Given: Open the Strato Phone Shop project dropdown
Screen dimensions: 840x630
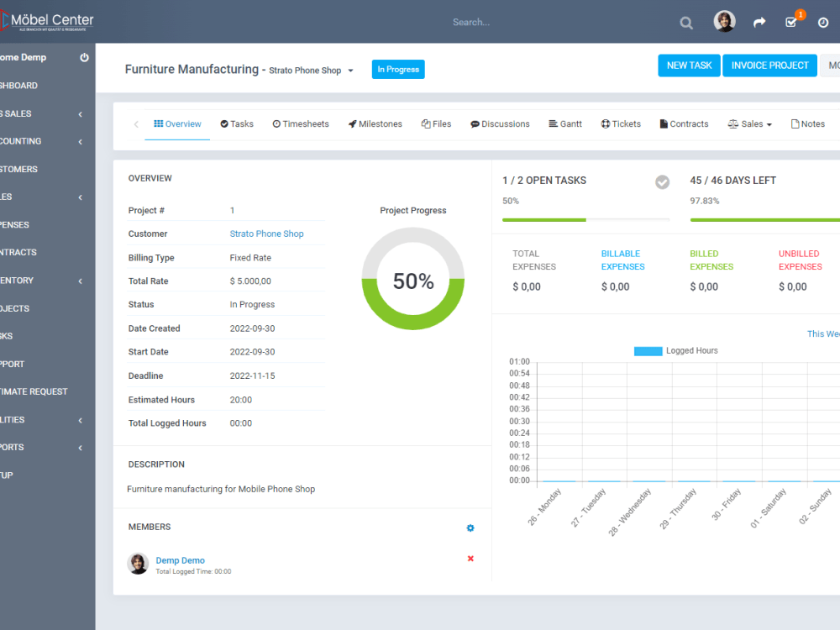Looking at the screenshot, I should 312,71.
